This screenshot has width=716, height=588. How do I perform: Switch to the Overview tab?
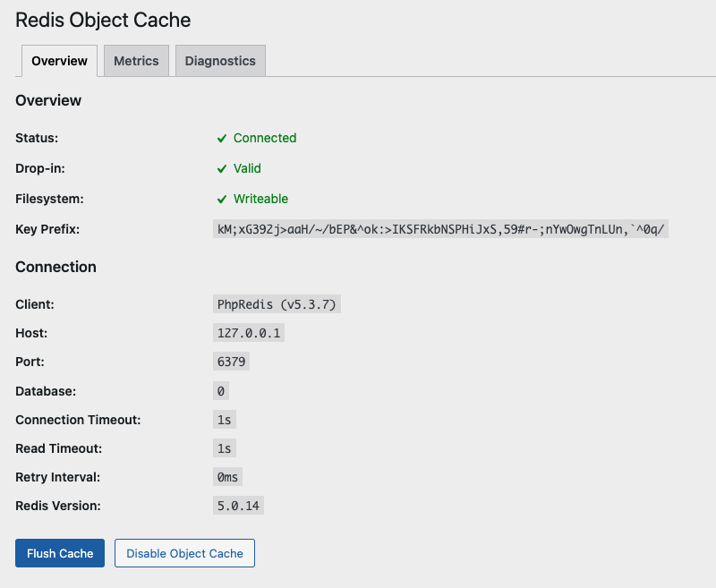[x=59, y=61]
